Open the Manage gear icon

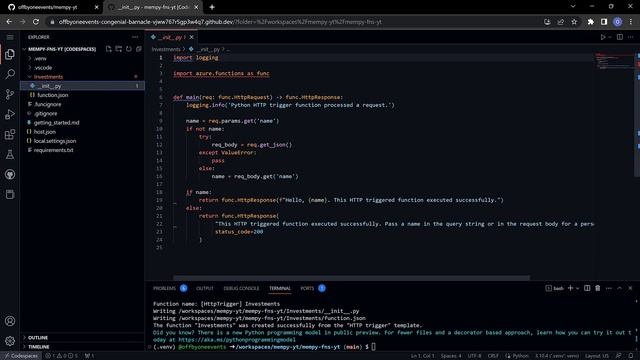[10, 341]
